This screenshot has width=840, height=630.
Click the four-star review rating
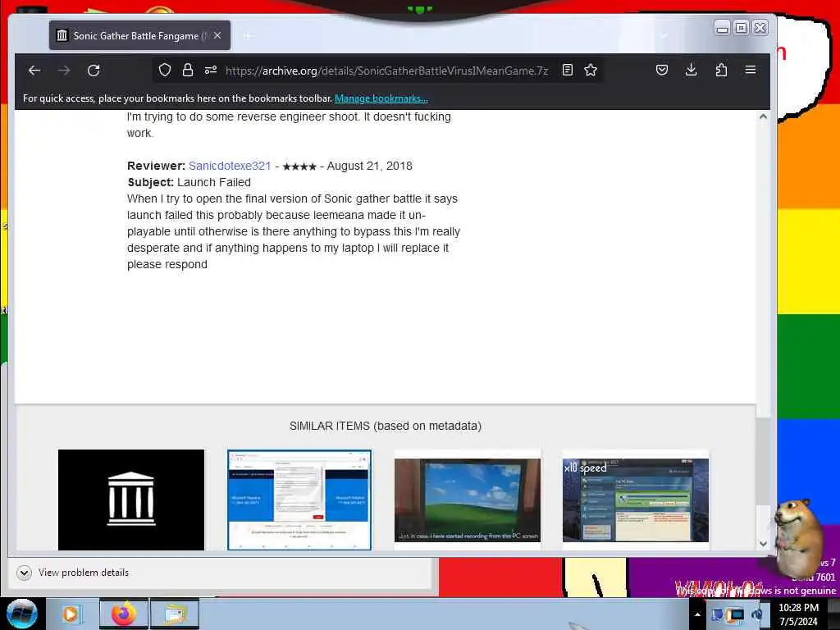(299, 167)
